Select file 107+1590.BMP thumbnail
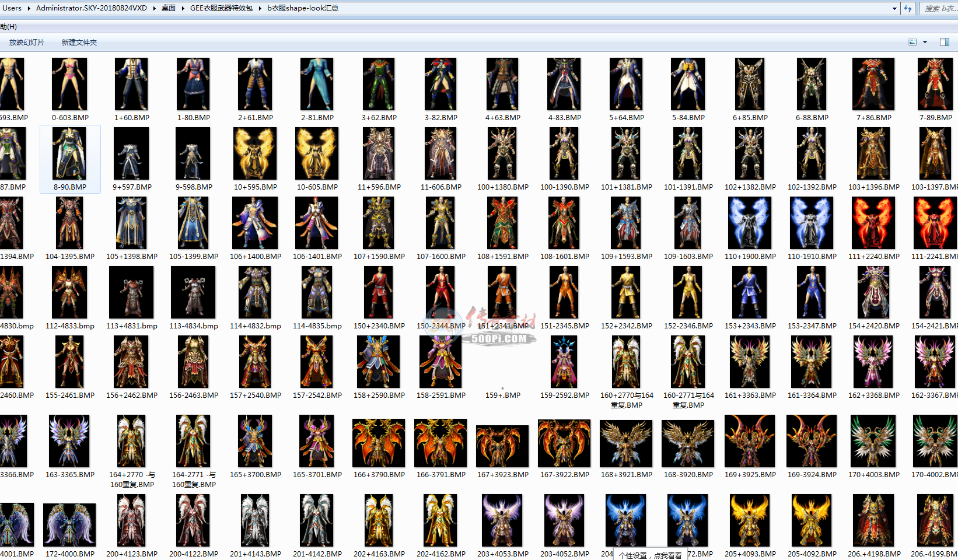958x560 pixels. pos(379,223)
